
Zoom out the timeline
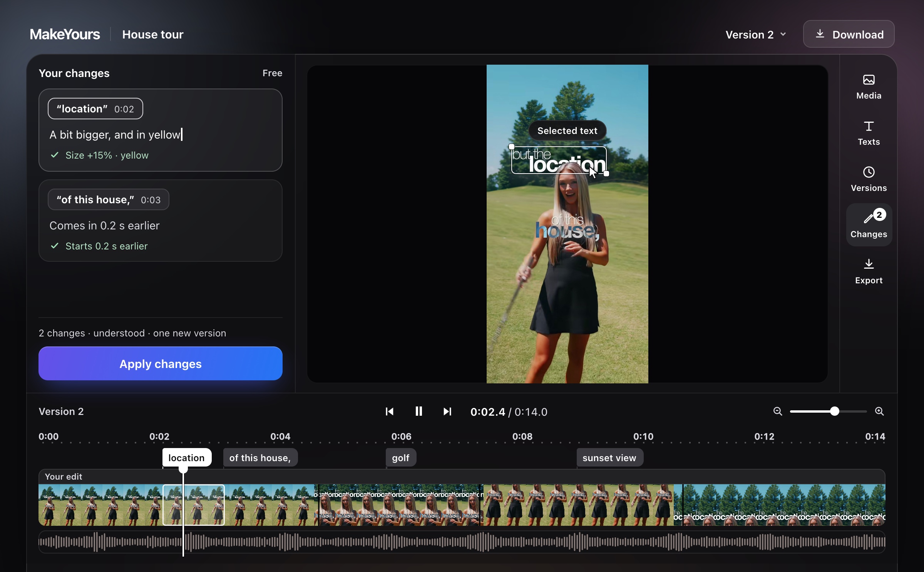click(x=778, y=411)
